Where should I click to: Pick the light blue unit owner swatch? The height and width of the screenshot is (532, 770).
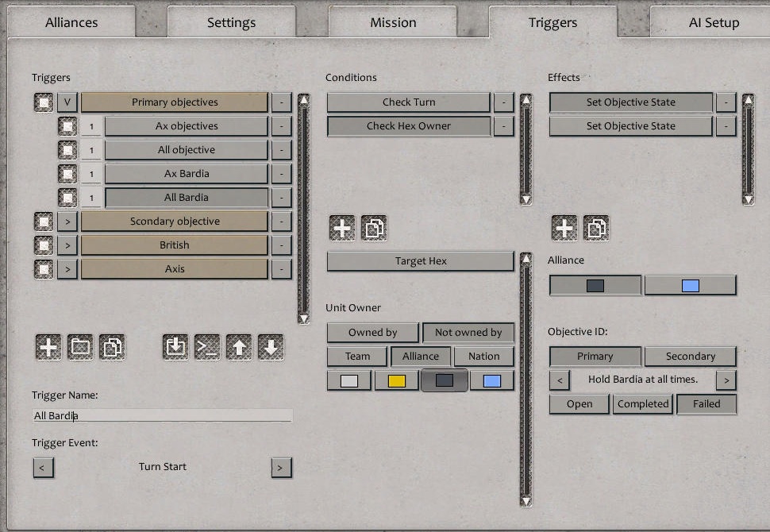tap(492, 380)
